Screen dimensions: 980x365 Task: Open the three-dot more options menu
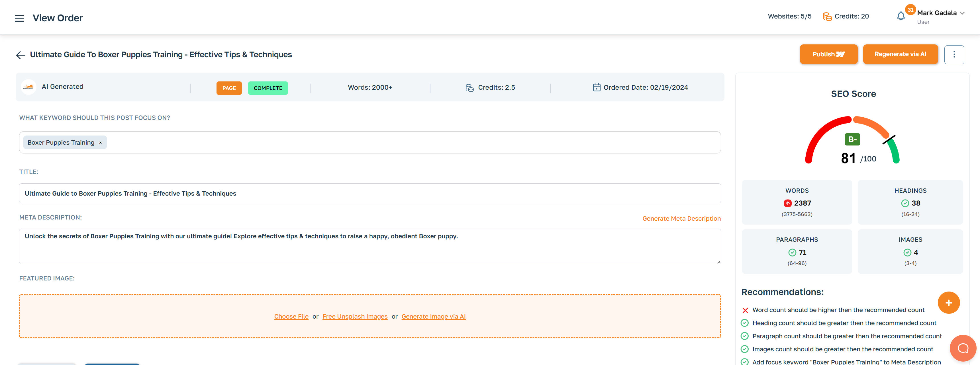pyautogui.click(x=954, y=54)
